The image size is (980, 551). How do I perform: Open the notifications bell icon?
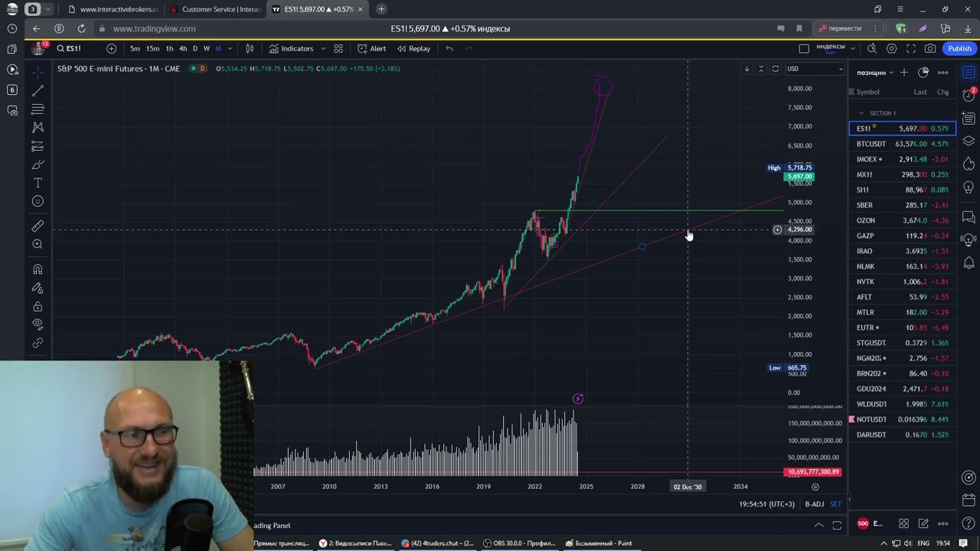point(969,262)
